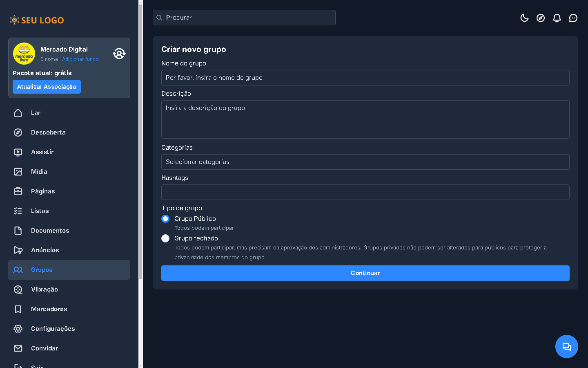This screenshot has height=368, width=588.
Task: Toggle dark mode moon icon
Action: click(x=524, y=18)
